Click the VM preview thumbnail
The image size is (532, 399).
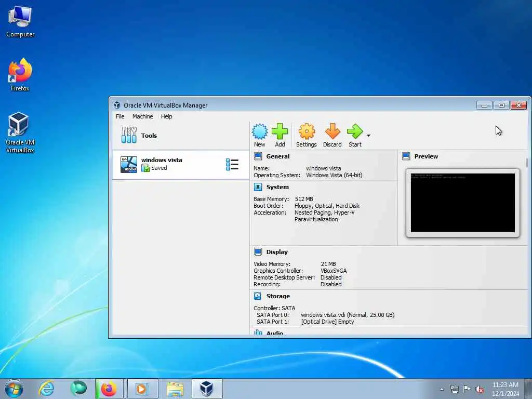(463, 203)
